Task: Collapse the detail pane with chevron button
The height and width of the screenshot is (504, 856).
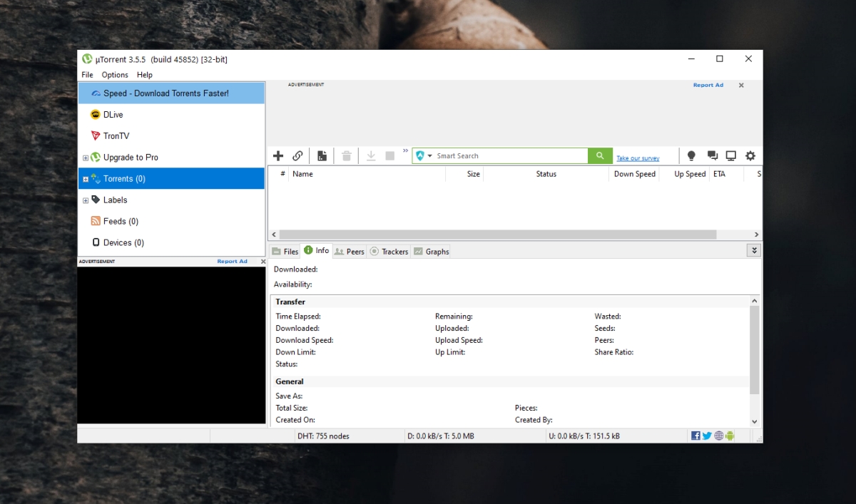Action: tap(754, 250)
